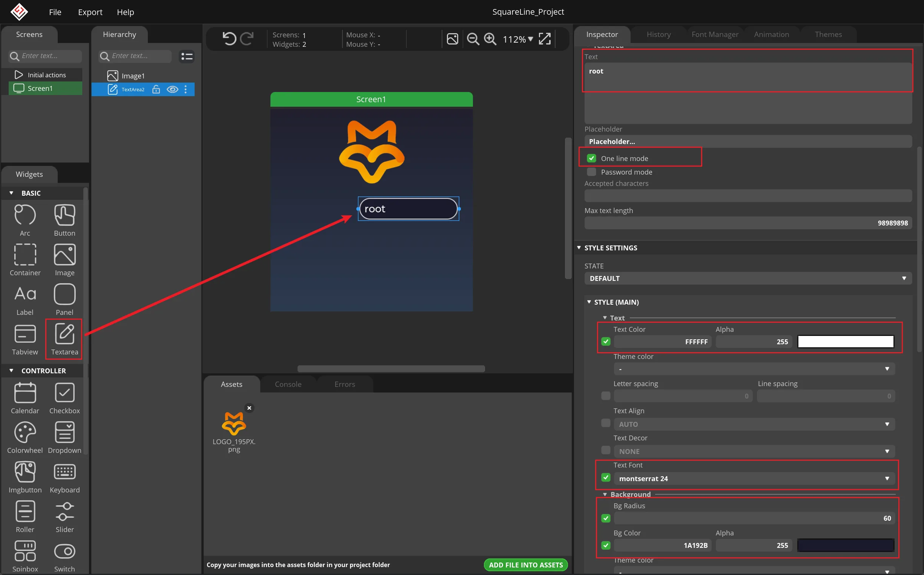
Task: Switch to the History tab
Action: click(658, 35)
